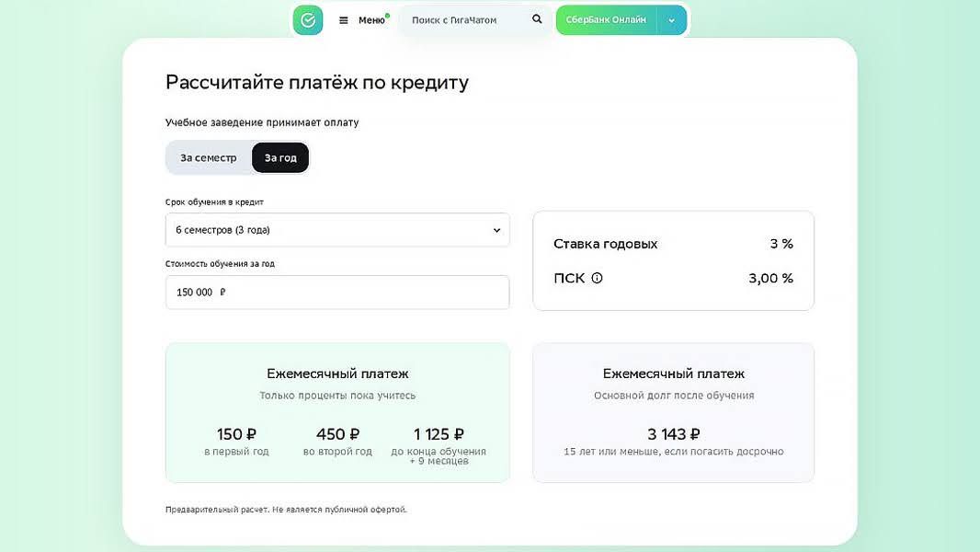Click the chevron in the semesters selector
The image size is (980, 552).
click(496, 230)
